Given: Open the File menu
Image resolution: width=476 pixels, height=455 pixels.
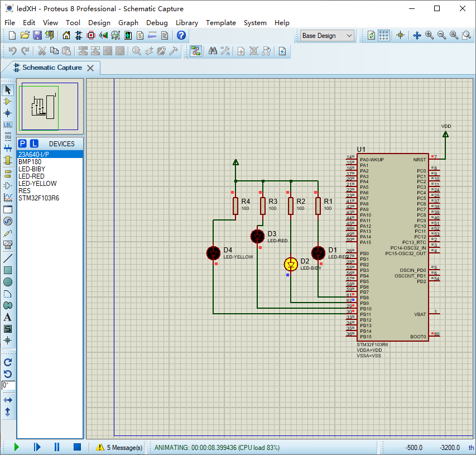Looking at the screenshot, I should tap(9, 23).
